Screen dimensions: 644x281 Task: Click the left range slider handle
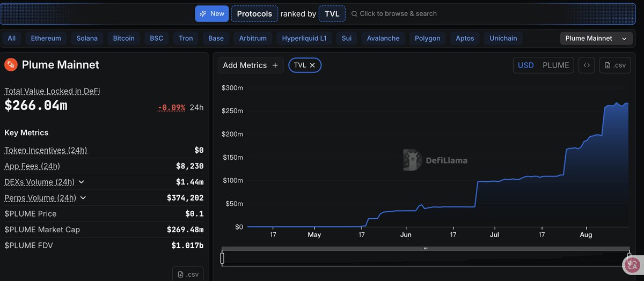tap(222, 258)
